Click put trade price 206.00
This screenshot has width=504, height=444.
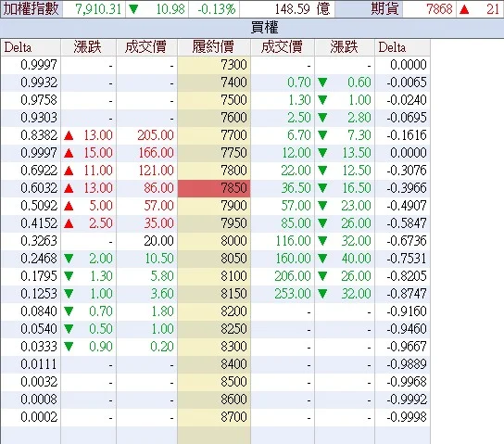tap(293, 276)
